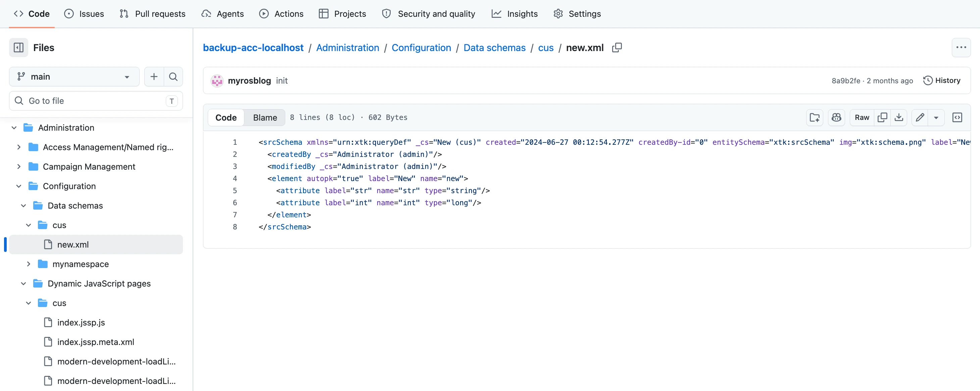Collapse the Administration folder chevron
The width and height of the screenshot is (980, 391).
(14, 128)
